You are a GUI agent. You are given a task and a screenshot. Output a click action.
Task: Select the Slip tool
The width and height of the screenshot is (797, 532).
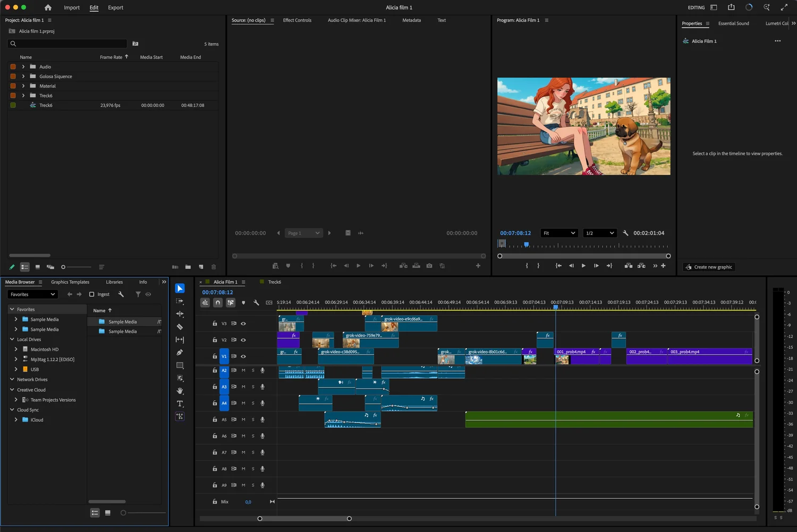click(x=180, y=339)
